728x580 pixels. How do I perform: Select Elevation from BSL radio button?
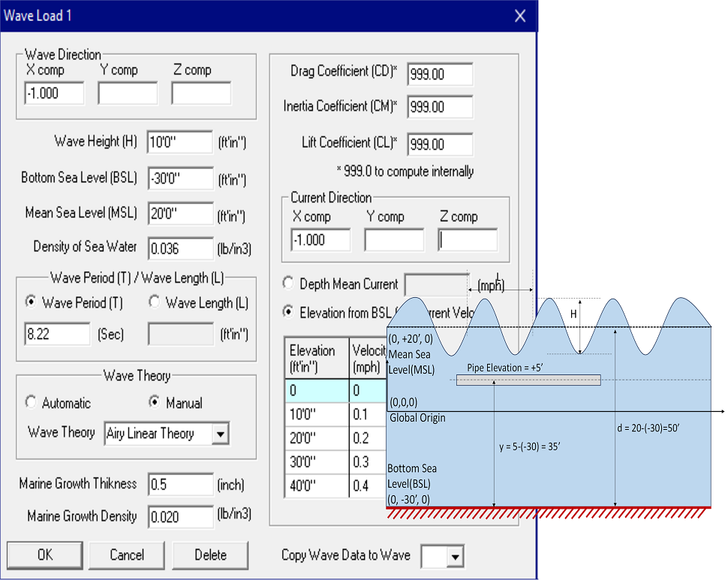(x=288, y=312)
